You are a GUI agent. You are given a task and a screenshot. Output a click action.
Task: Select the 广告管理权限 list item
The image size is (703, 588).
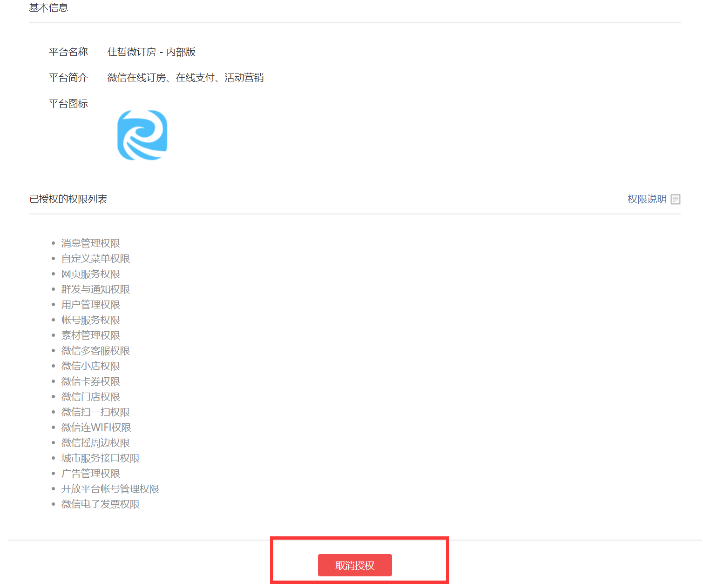click(91, 474)
